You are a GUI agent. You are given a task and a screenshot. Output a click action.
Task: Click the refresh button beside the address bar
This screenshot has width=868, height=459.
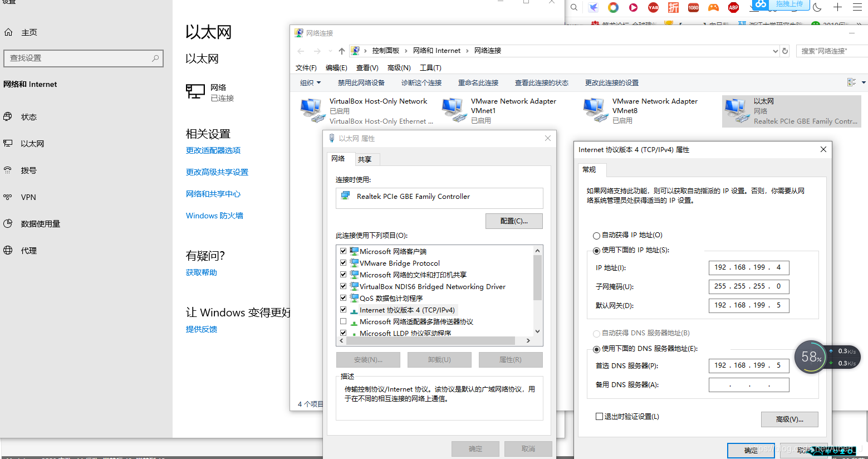tap(785, 51)
